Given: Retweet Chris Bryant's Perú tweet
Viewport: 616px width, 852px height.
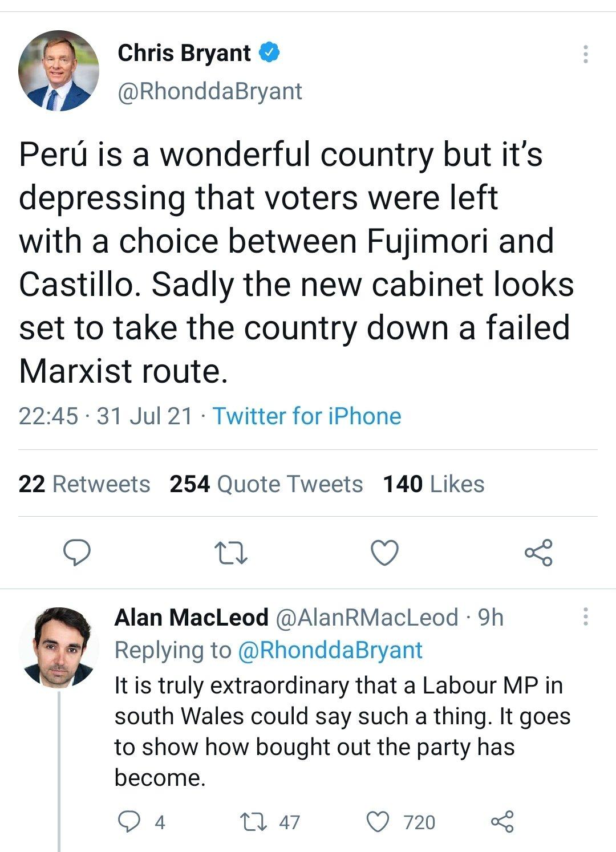Looking at the screenshot, I should tap(230, 553).
